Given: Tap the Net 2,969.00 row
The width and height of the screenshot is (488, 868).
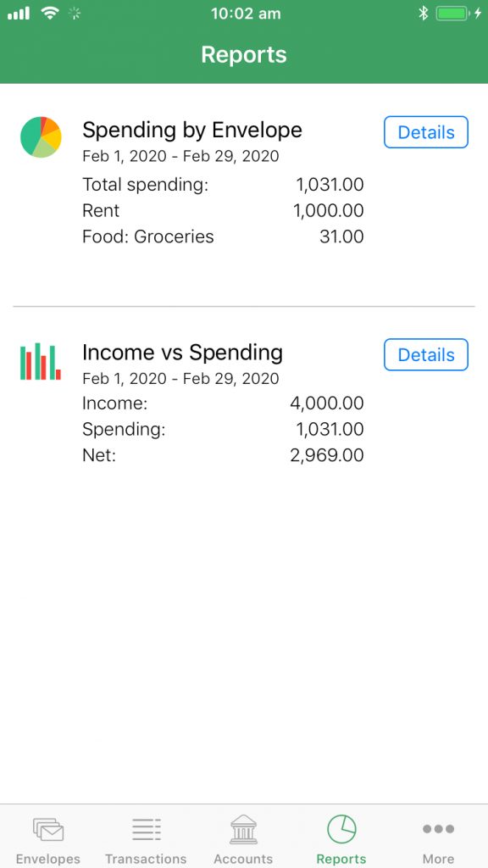Looking at the screenshot, I should tap(223, 455).
